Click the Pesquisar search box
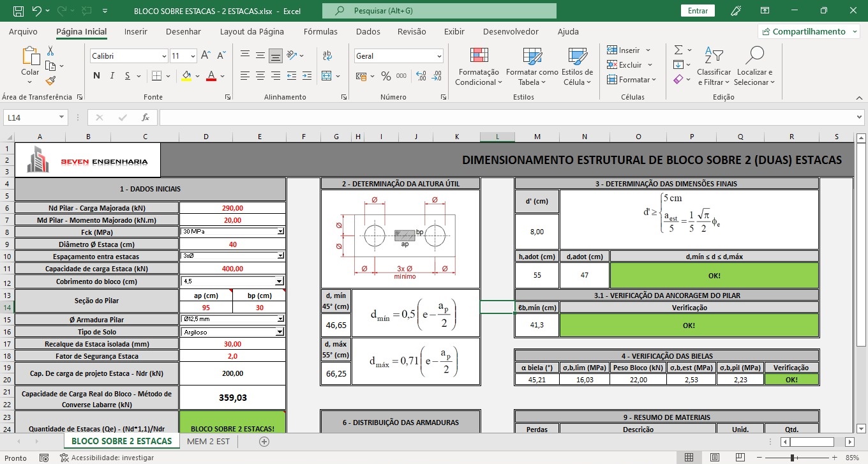Viewport: 868px width, 464px height. tap(439, 11)
